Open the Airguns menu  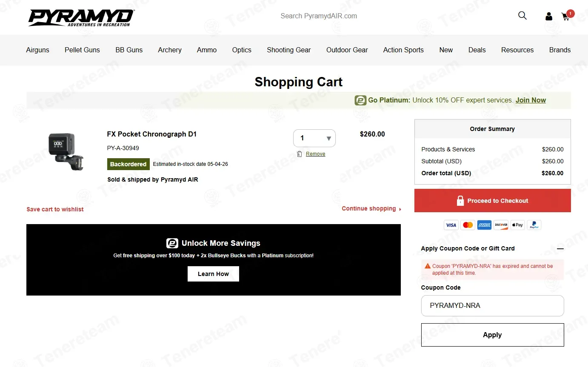click(38, 50)
